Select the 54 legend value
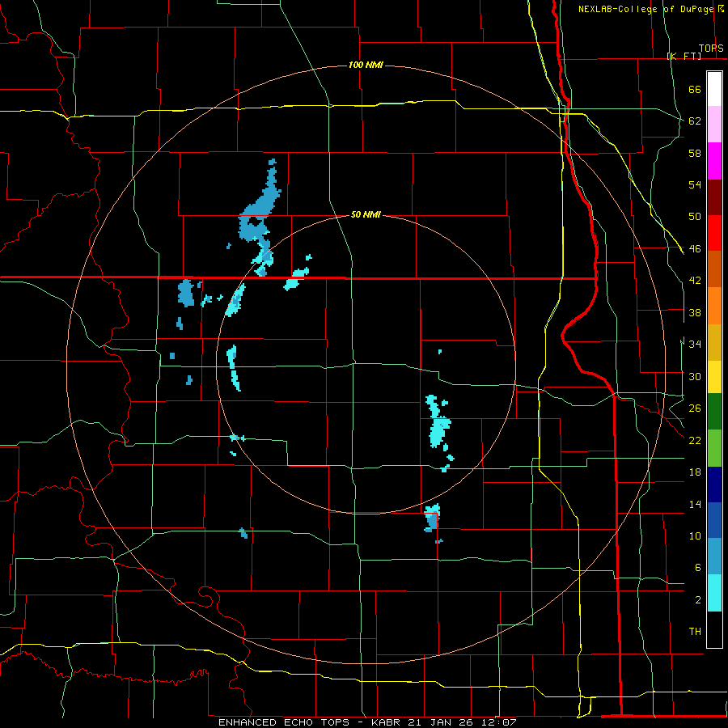Viewport: 728px width, 728px height. [x=695, y=184]
